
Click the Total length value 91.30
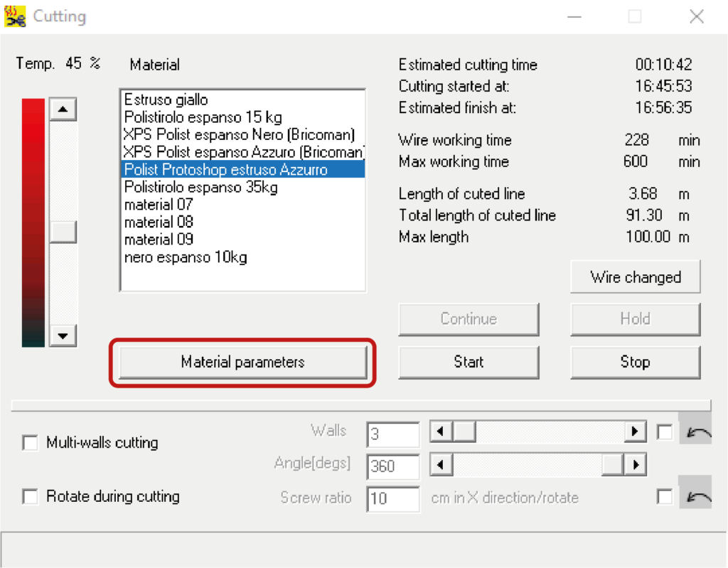click(x=643, y=215)
